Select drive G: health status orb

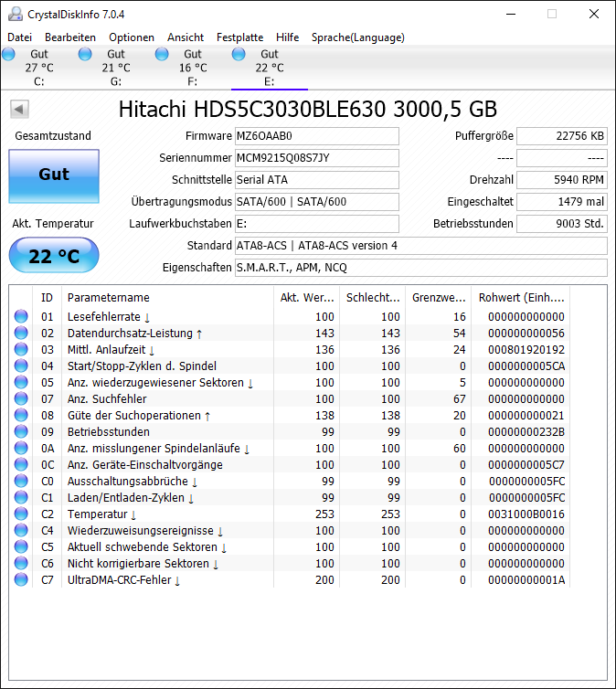pos(85,55)
